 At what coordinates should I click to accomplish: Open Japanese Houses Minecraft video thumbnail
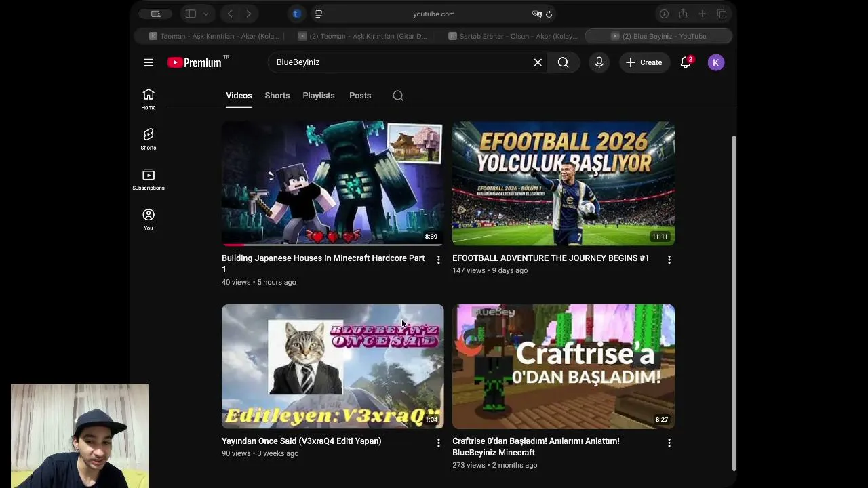click(333, 183)
